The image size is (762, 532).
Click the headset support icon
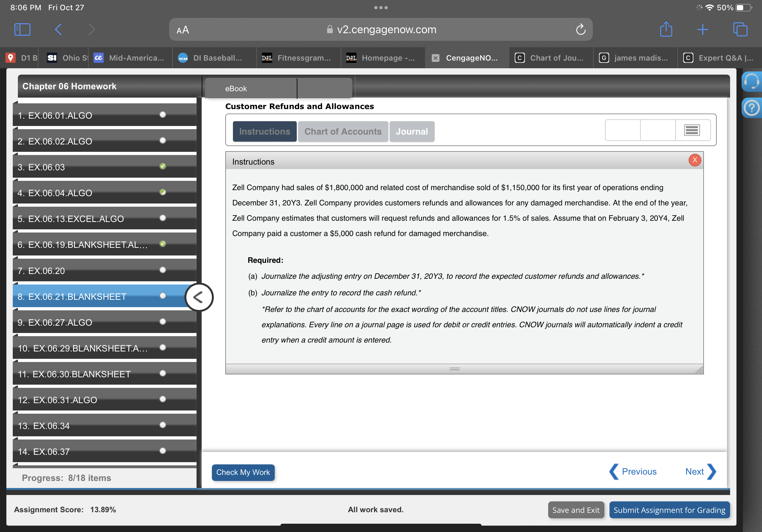coord(751,82)
